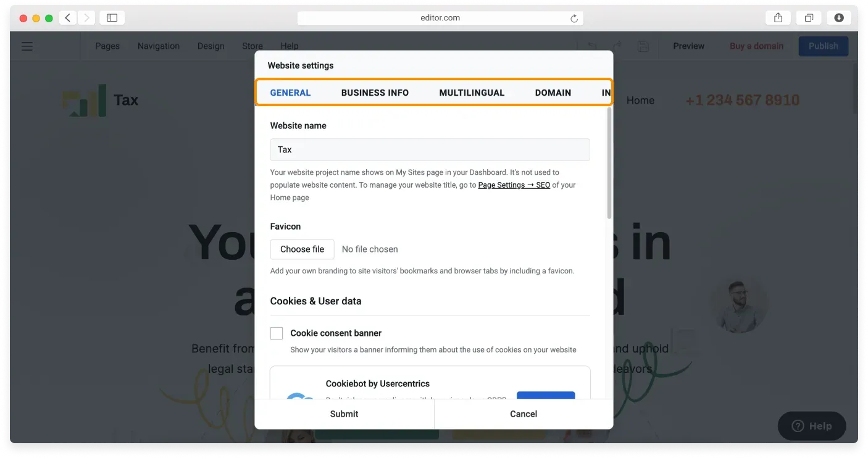The height and width of the screenshot is (458, 868).
Task: Click the redo arrow in editor toolbar
Action: [617, 46]
